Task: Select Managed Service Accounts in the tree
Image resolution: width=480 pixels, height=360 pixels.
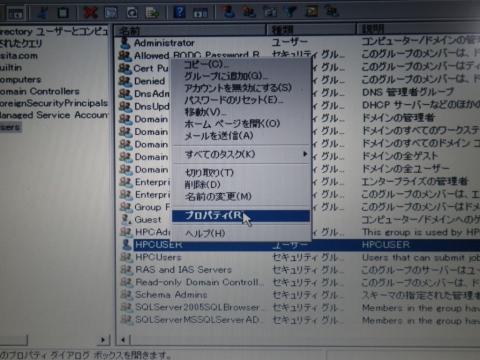Action: 54,115
